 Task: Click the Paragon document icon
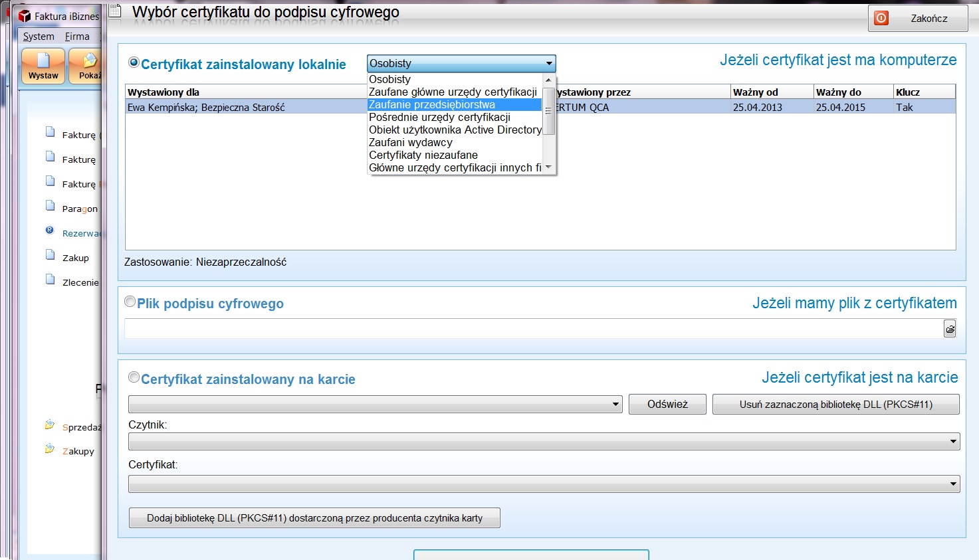[50, 206]
